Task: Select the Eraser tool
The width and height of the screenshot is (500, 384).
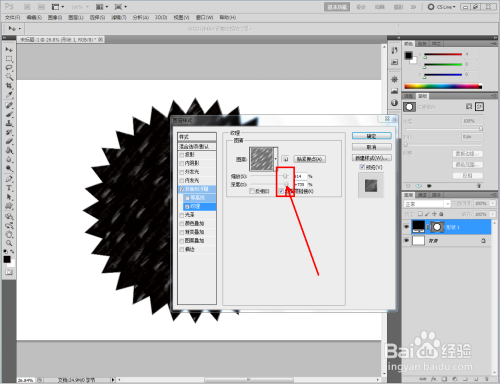Action: coord(9,141)
